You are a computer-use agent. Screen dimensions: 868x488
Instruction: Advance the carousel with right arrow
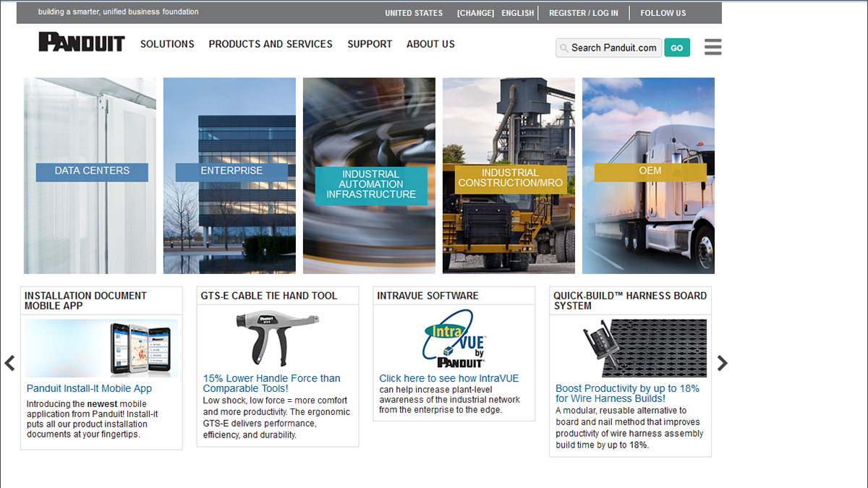click(x=722, y=363)
